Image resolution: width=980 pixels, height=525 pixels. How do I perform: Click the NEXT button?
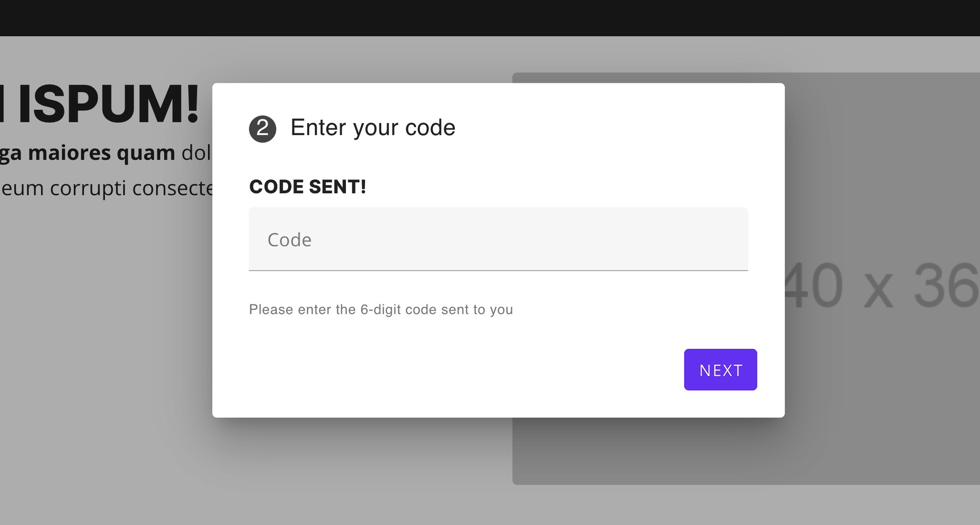click(x=720, y=370)
